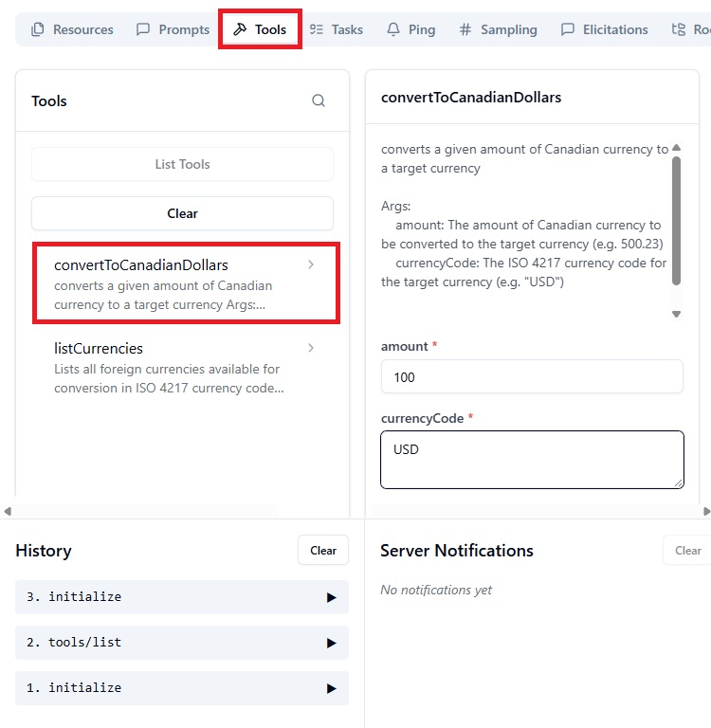Switch to the Prompts tab
This screenshot has height=728, width=711.
point(173,29)
